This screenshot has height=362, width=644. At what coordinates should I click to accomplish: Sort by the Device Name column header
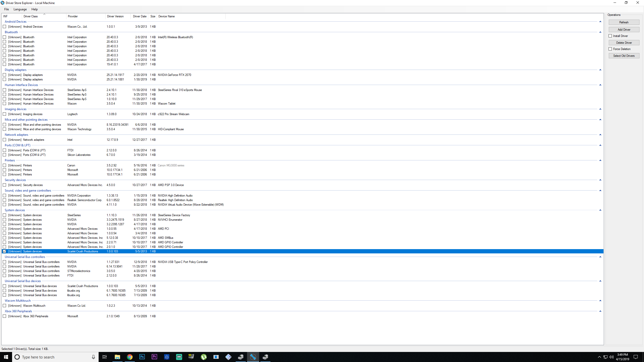pyautogui.click(x=191, y=16)
